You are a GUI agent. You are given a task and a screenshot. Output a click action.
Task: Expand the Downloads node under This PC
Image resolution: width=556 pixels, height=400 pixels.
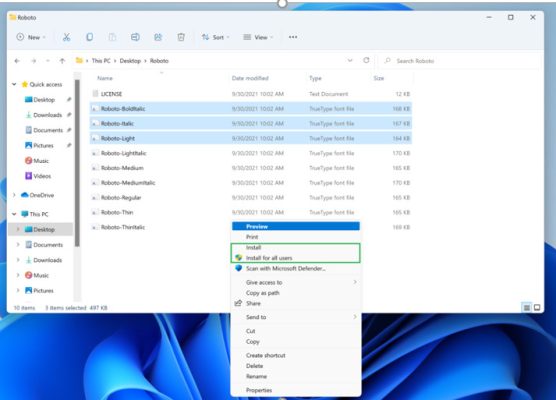[18, 260]
